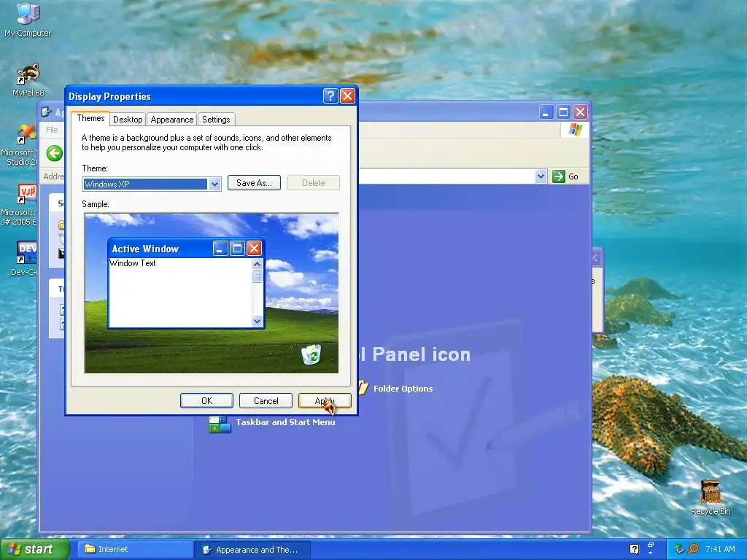747x560 pixels.
Task: Click the sample Active Window maximize button
Action: 237,249
